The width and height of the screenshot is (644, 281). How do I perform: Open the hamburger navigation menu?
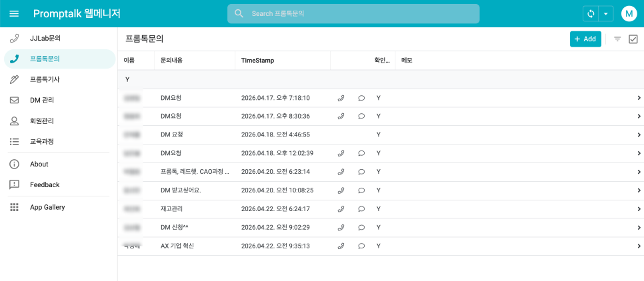click(14, 13)
